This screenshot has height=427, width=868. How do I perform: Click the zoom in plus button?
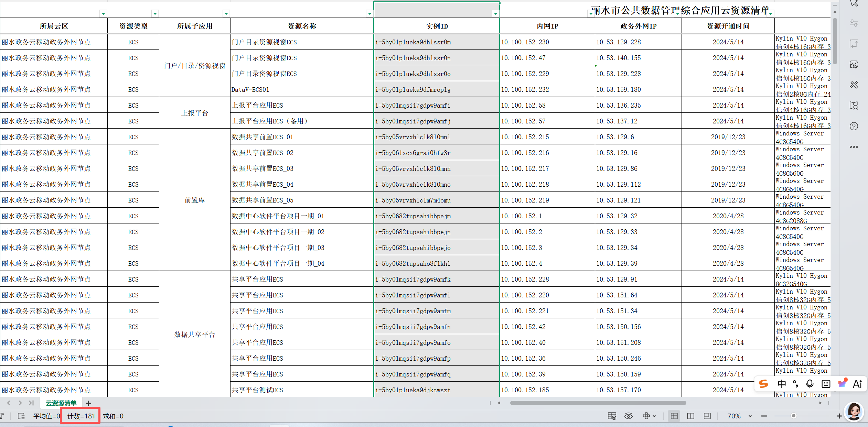click(839, 416)
